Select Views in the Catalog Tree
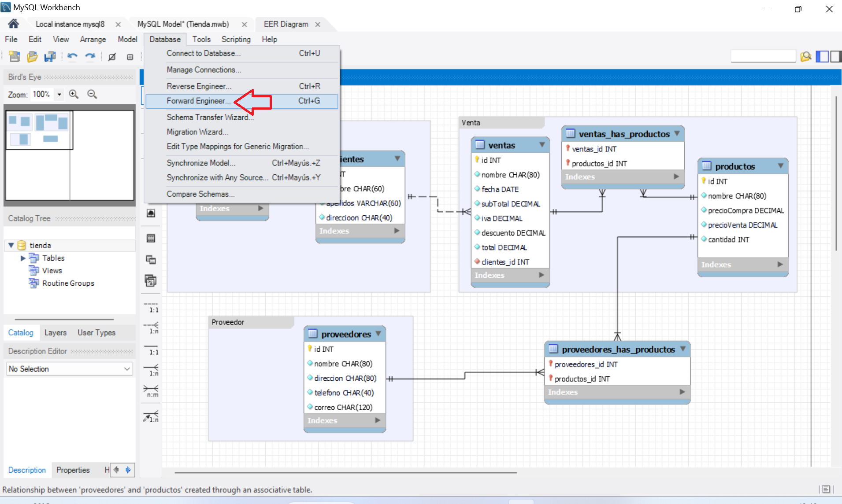 [x=52, y=271]
